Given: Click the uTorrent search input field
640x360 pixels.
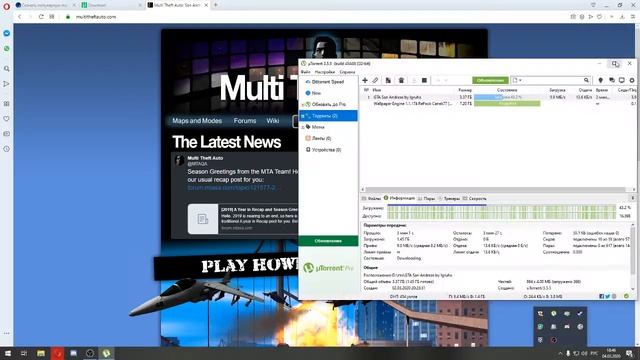Looking at the screenshot, I should 552,80.
